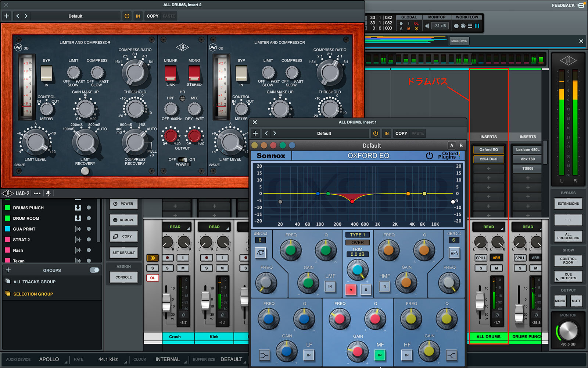
Task: Click phase invert icon on Kick channel
Action: [x=222, y=315]
